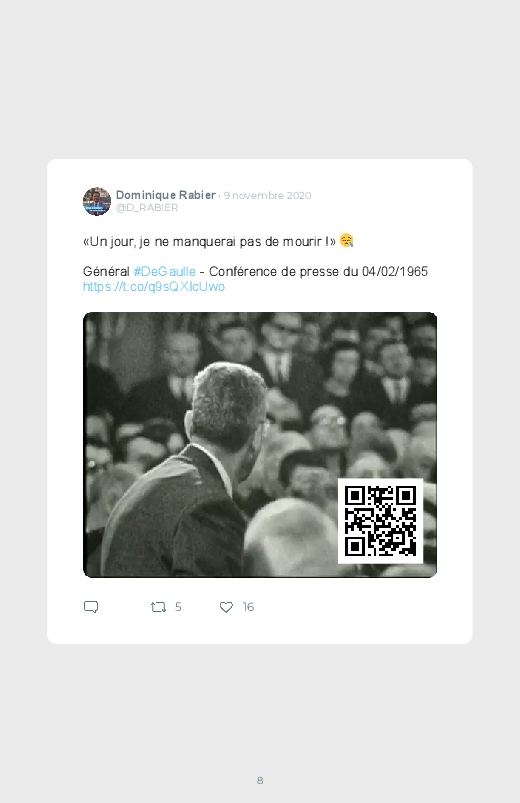Open the t.co/q9sQXIcUwo link

point(154,286)
